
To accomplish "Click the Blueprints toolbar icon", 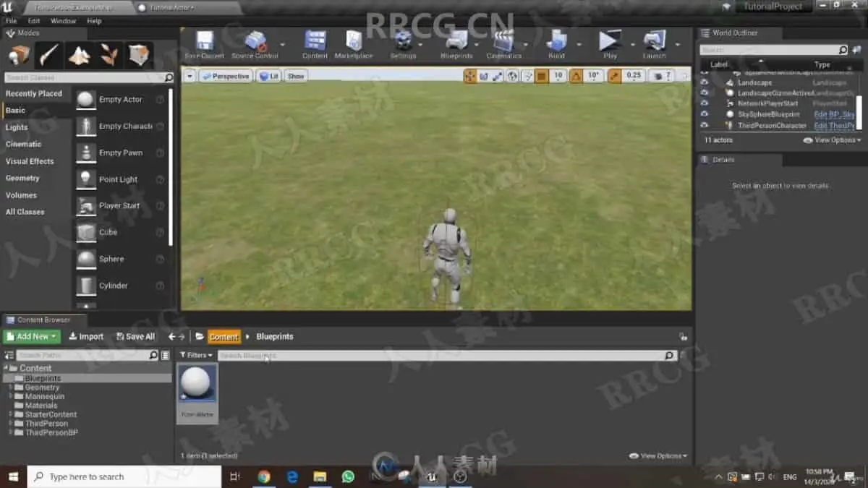I will coord(456,45).
